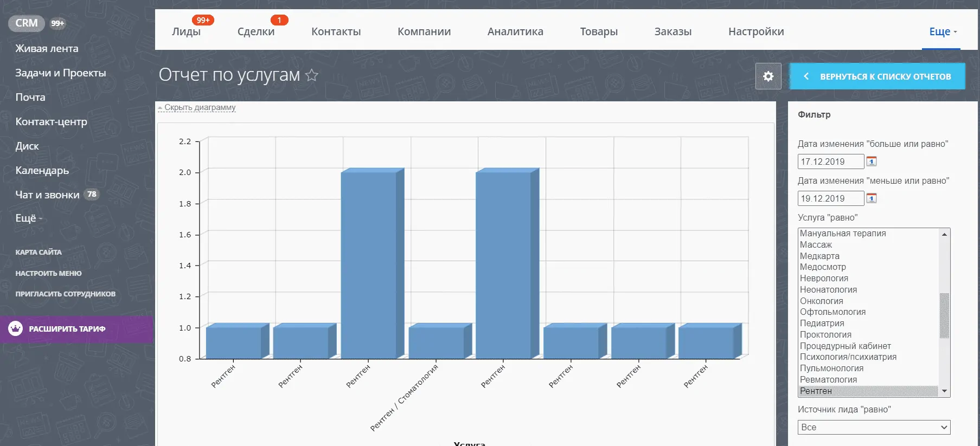The width and height of the screenshot is (980, 446).
Task: Open the lead source dropdown
Action: [x=874, y=427]
